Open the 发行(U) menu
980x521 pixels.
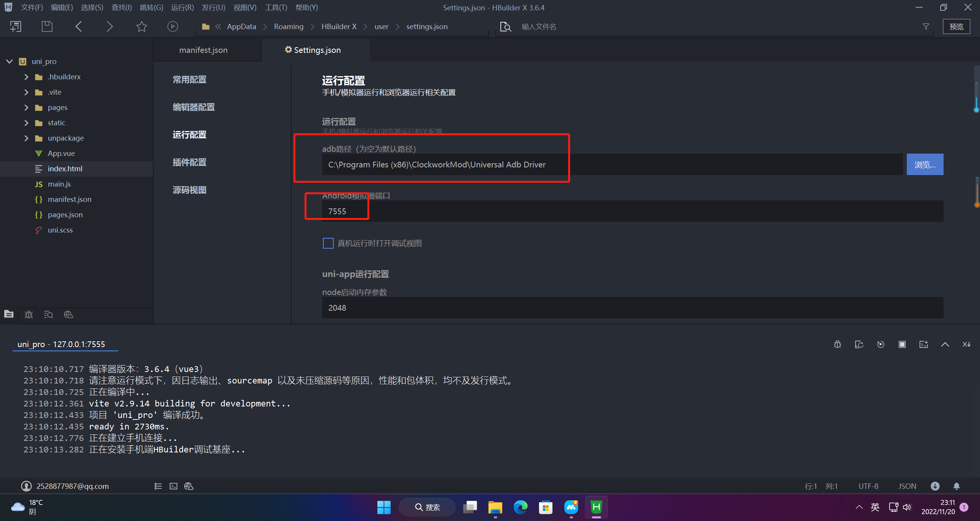(x=213, y=8)
